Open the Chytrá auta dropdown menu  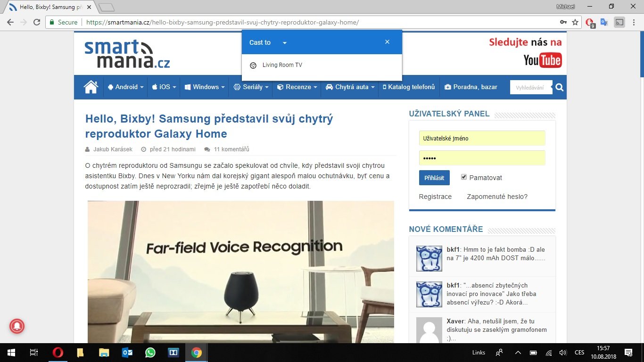point(350,87)
